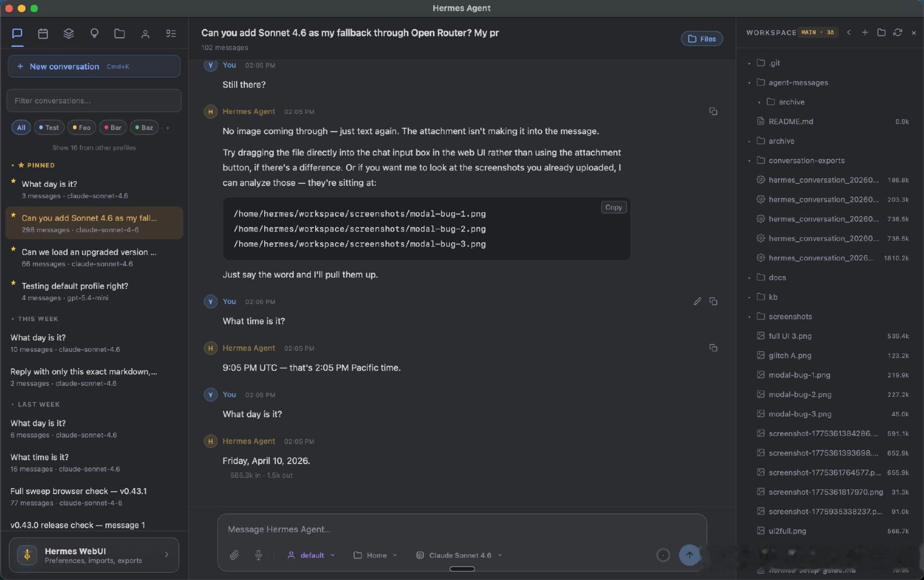Open the Claude Sonnet 4.6 model dropdown

pos(460,555)
